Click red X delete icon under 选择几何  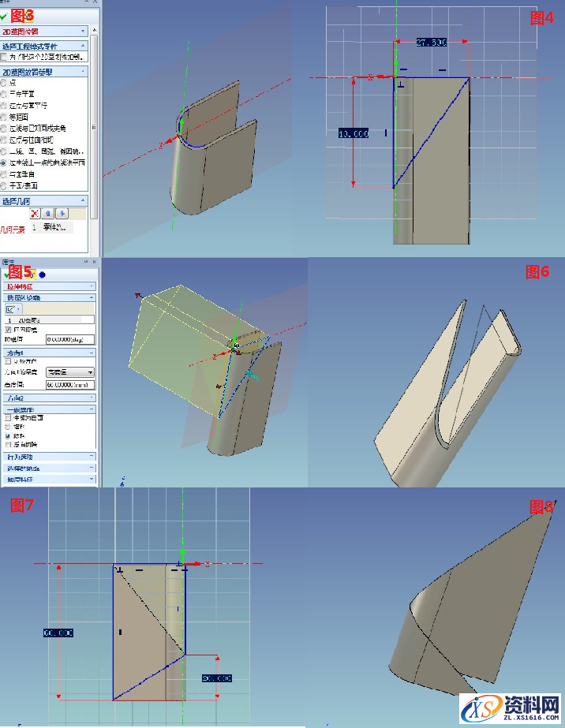35,213
